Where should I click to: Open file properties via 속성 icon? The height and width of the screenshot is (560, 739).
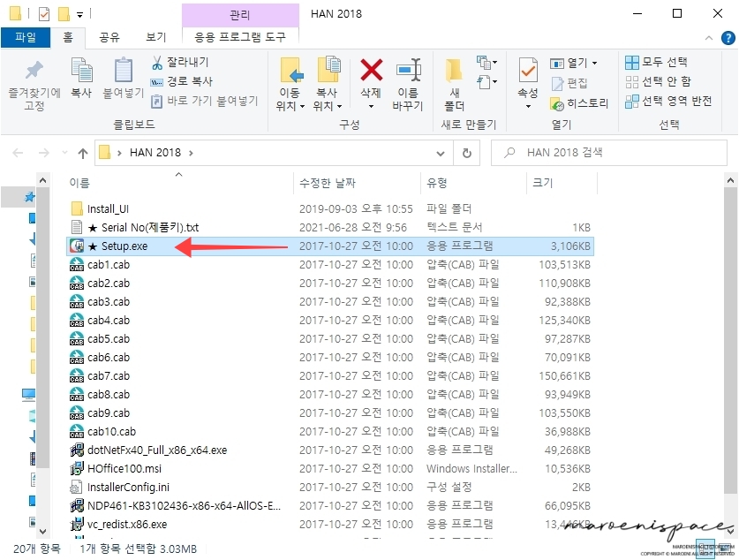526,78
